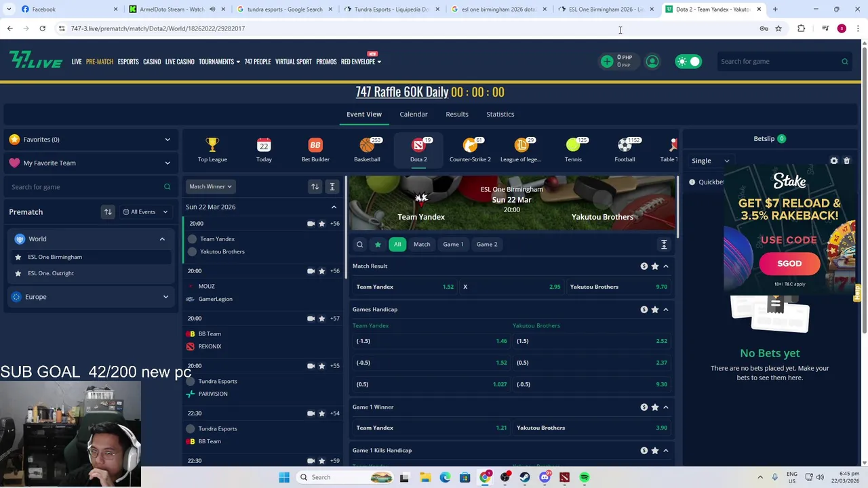Go to the ESPORTS menu item
This screenshot has height=488, width=868.
pyautogui.click(x=128, y=62)
